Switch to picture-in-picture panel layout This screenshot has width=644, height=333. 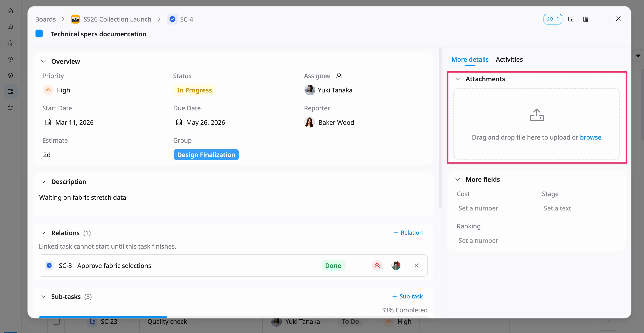[x=571, y=19]
